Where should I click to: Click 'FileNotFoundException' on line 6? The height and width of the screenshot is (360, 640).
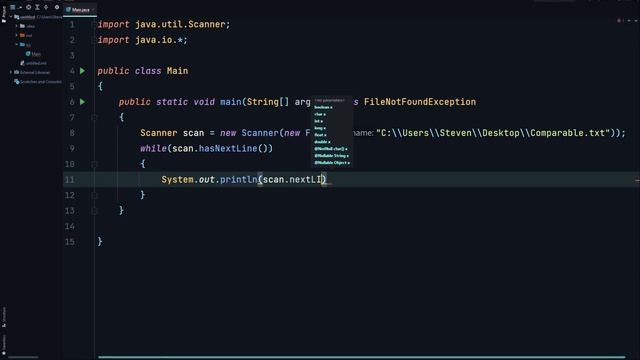(420, 102)
